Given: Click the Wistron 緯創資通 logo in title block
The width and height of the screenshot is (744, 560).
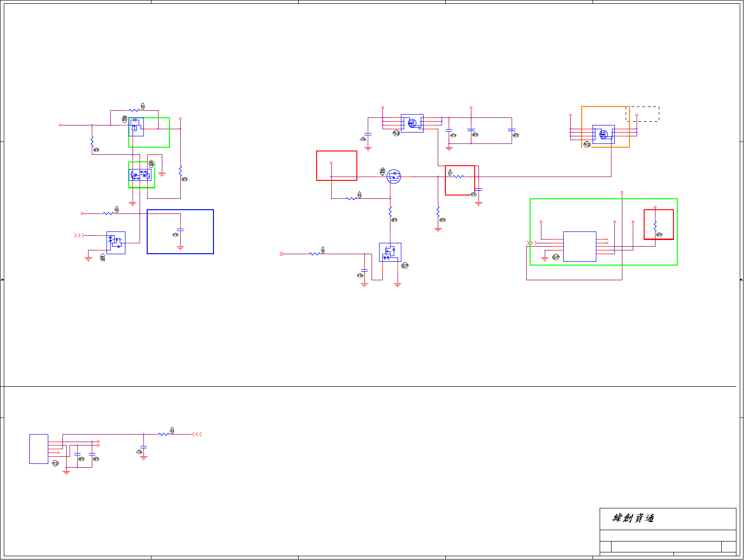Looking at the screenshot, I should pyautogui.click(x=633, y=518).
